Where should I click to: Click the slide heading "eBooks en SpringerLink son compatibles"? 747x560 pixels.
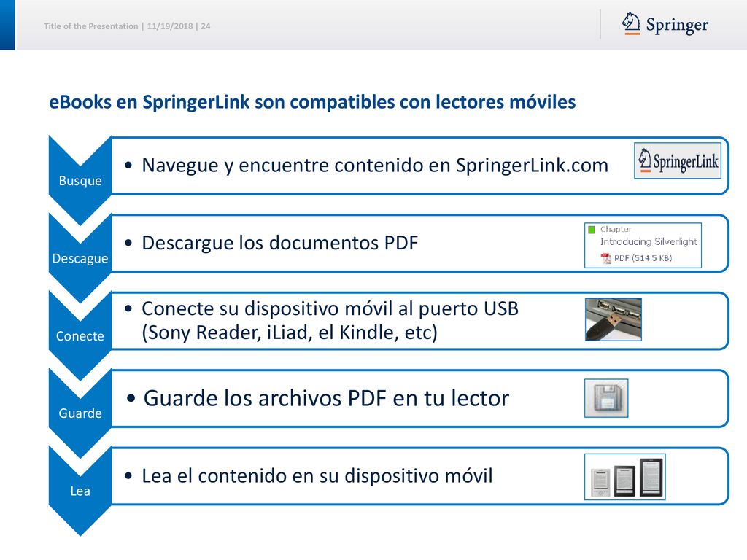(x=312, y=102)
